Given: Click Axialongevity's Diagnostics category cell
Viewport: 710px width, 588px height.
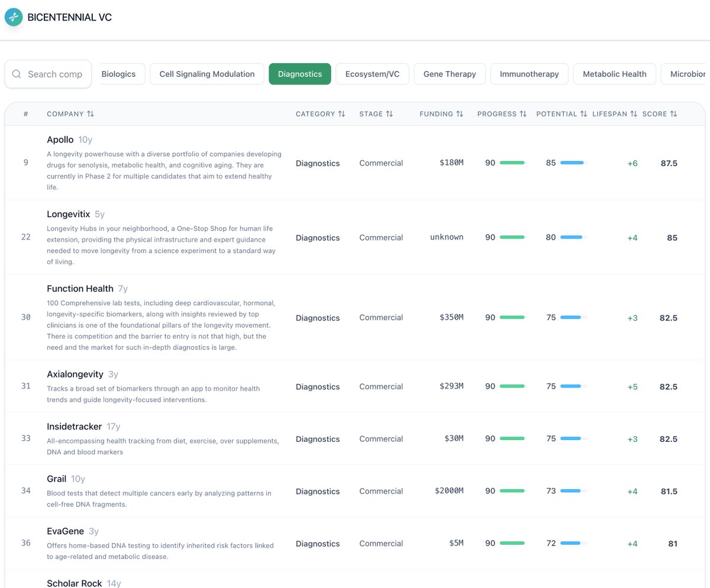Looking at the screenshot, I should click(318, 387).
